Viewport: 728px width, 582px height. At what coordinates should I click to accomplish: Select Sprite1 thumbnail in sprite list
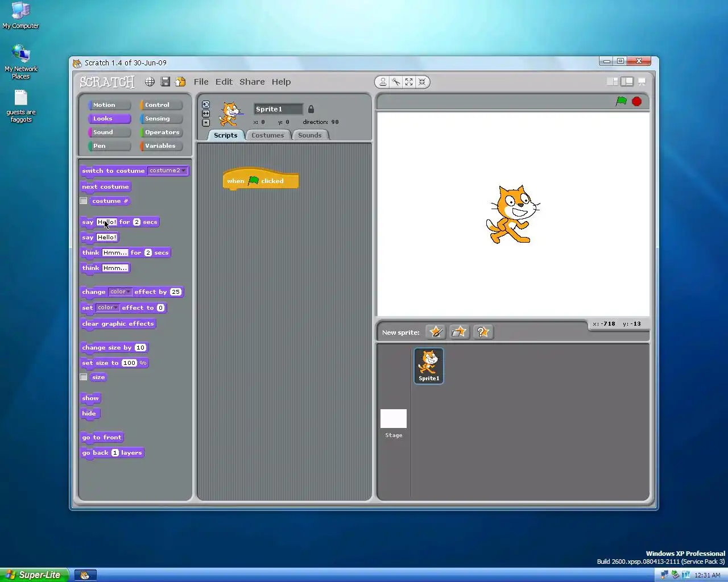(429, 365)
